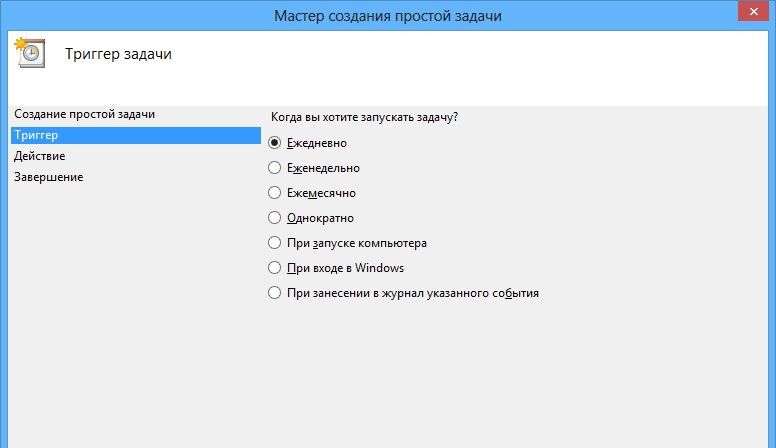
Task: Pick the При входе в Windows option
Action: 275,268
